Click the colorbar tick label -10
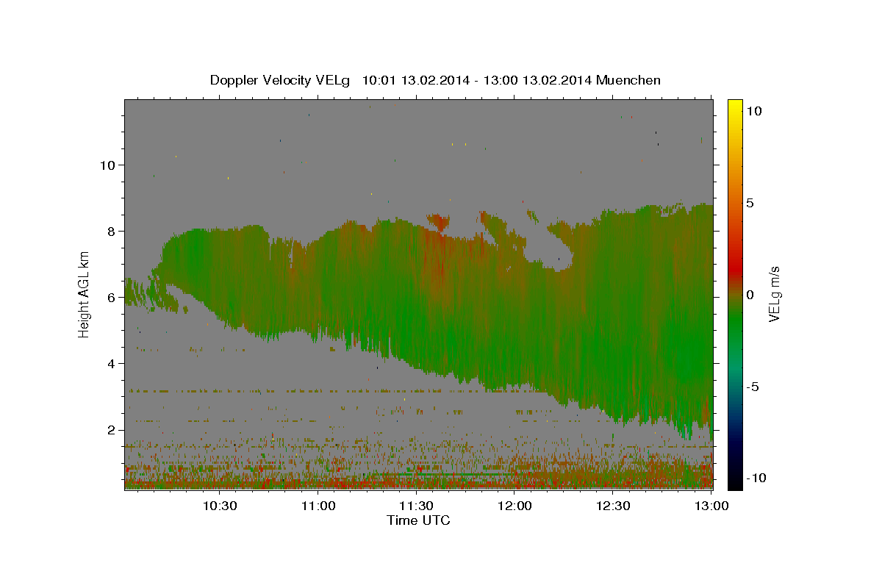 [x=756, y=478]
